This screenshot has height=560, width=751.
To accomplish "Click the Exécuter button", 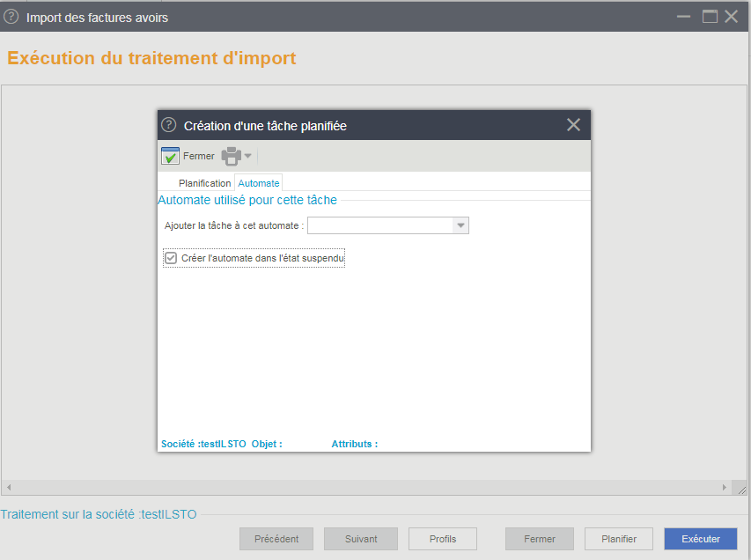I will point(700,539).
